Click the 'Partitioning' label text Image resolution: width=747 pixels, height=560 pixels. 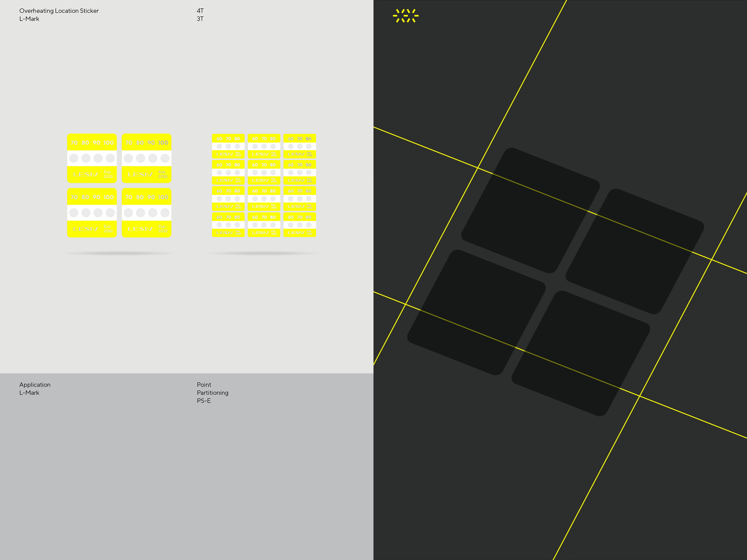(212, 392)
